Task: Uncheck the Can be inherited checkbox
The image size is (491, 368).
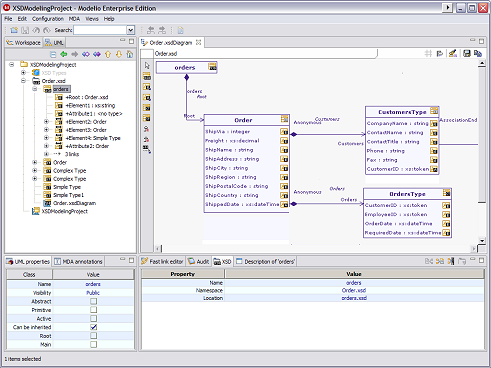Action: click(94, 327)
